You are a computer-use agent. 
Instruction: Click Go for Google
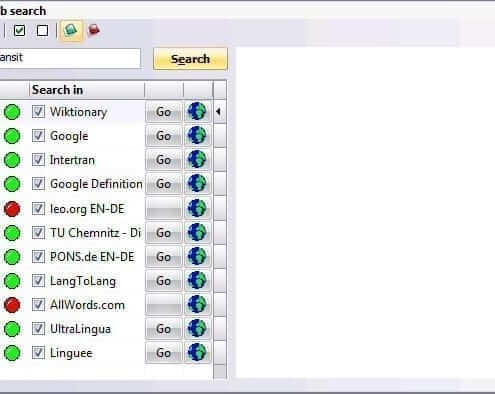(164, 136)
